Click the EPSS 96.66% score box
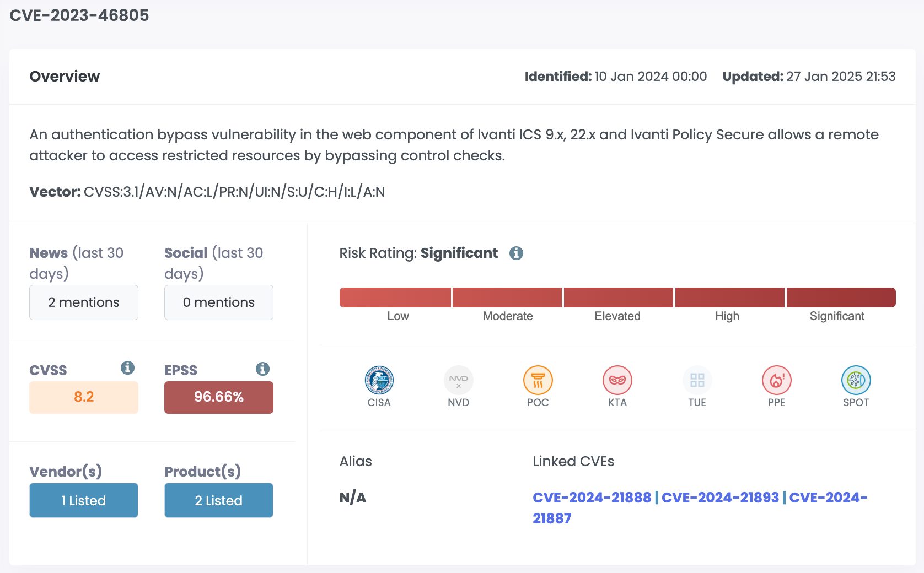 pos(219,397)
